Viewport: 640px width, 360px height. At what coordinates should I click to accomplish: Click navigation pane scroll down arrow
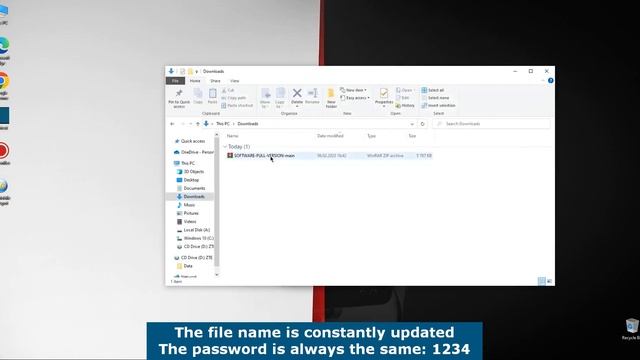click(217, 275)
